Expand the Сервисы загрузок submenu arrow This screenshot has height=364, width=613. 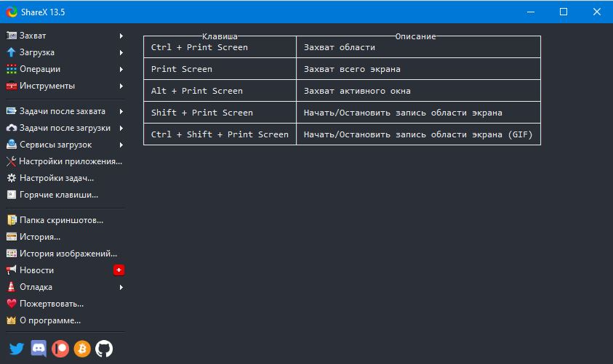tap(121, 145)
